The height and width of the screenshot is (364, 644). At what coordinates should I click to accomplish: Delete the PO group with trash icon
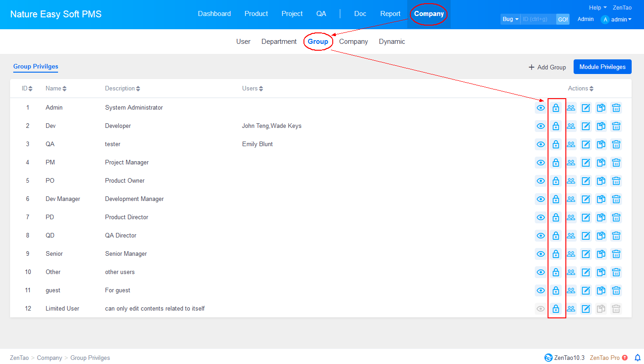[x=616, y=181]
